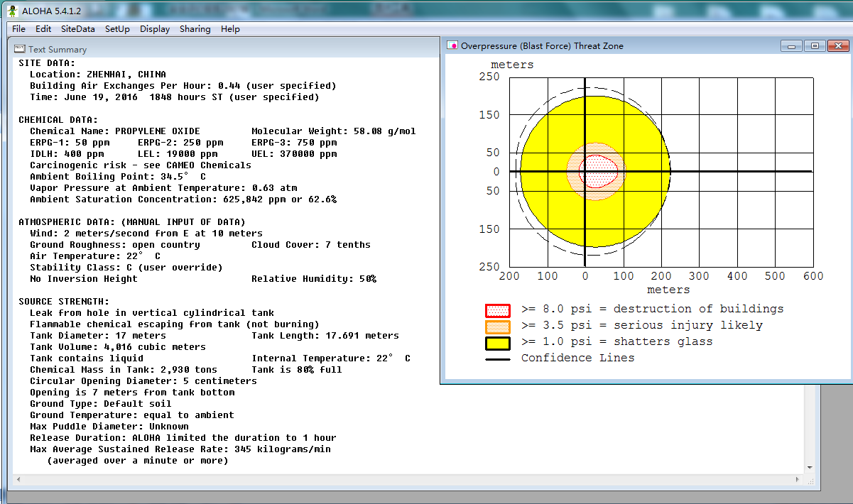Viewport: 853px width, 504px height.
Task: Open the Edit menu
Action: click(x=43, y=29)
